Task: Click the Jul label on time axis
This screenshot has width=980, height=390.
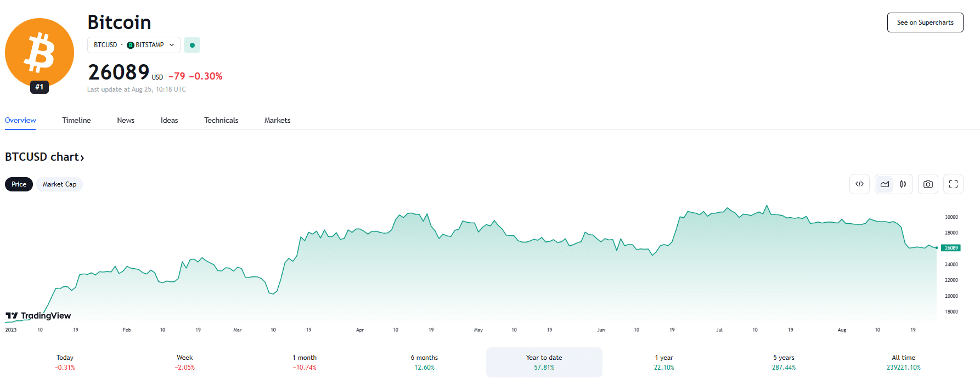Action: click(719, 330)
